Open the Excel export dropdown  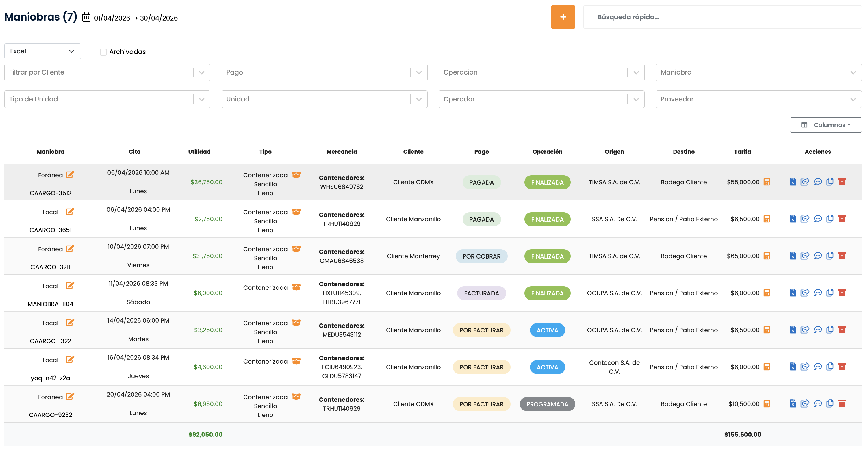pos(42,51)
